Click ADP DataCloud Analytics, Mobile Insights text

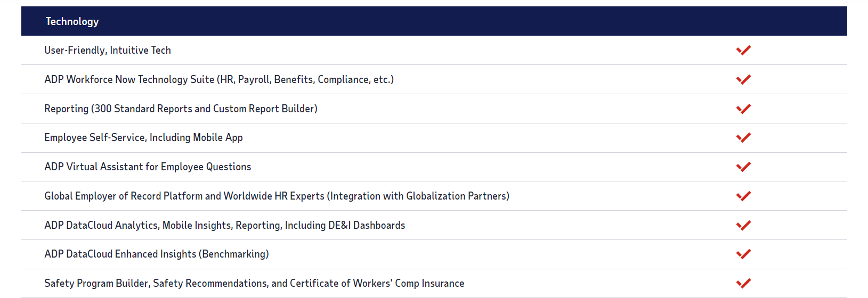pos(224,225)
